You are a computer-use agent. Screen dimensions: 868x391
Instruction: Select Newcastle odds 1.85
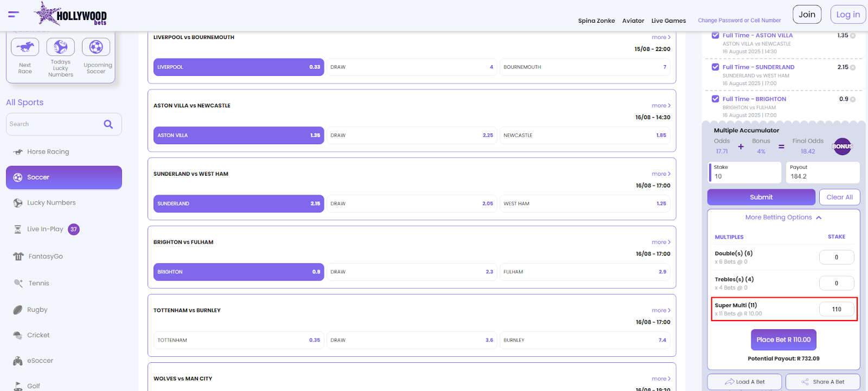[x=585, y=136]
